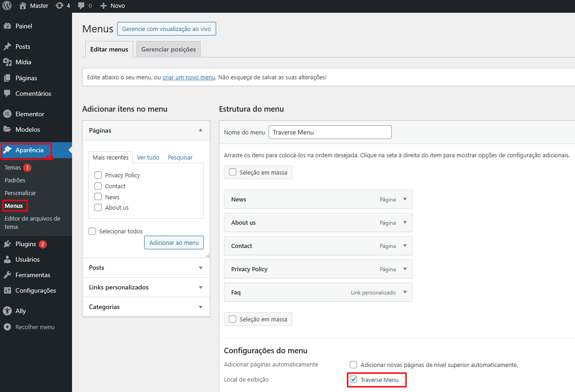Follow the criar um novo menu link

pos(189,77)
